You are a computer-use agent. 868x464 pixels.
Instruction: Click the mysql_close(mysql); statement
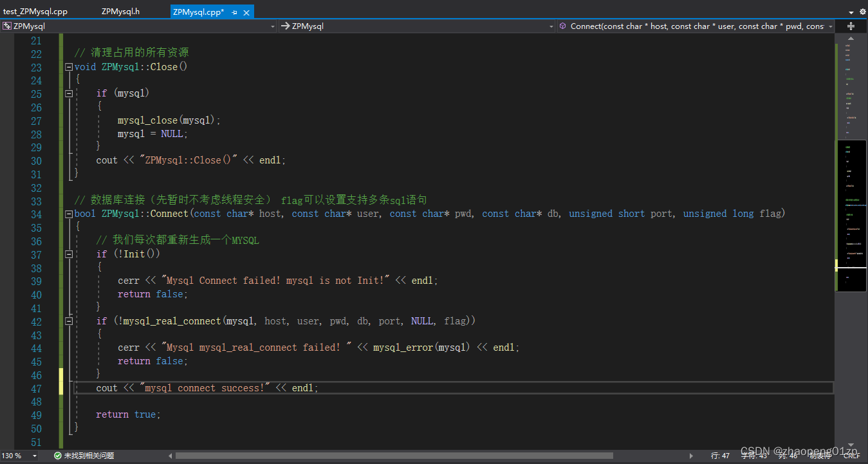point(169,120)
